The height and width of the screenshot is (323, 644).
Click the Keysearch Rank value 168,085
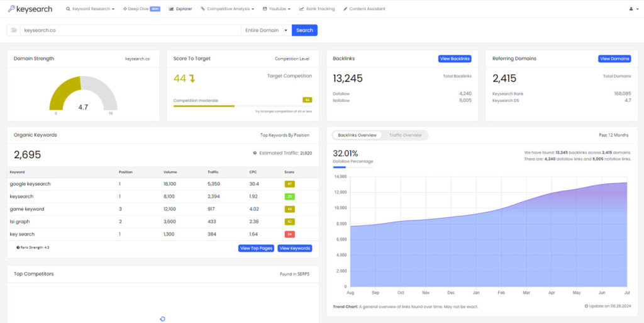point(623,94)
